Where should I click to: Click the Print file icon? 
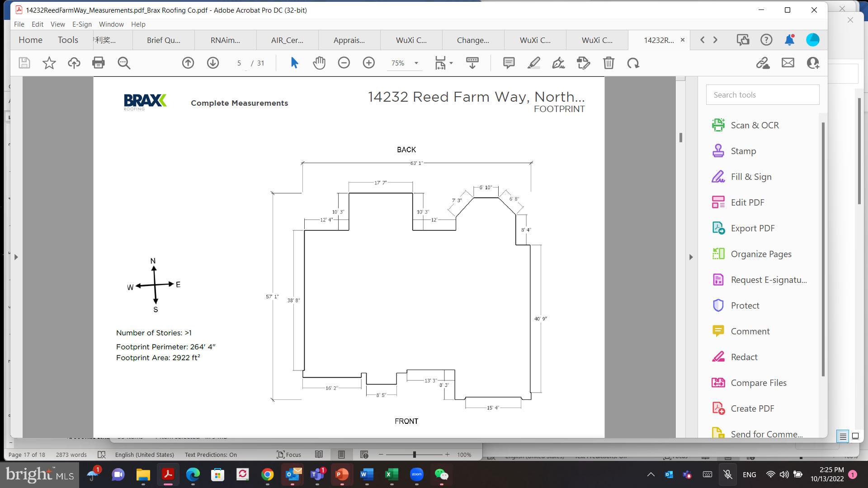pyautogui.click(x=98, y=63)
